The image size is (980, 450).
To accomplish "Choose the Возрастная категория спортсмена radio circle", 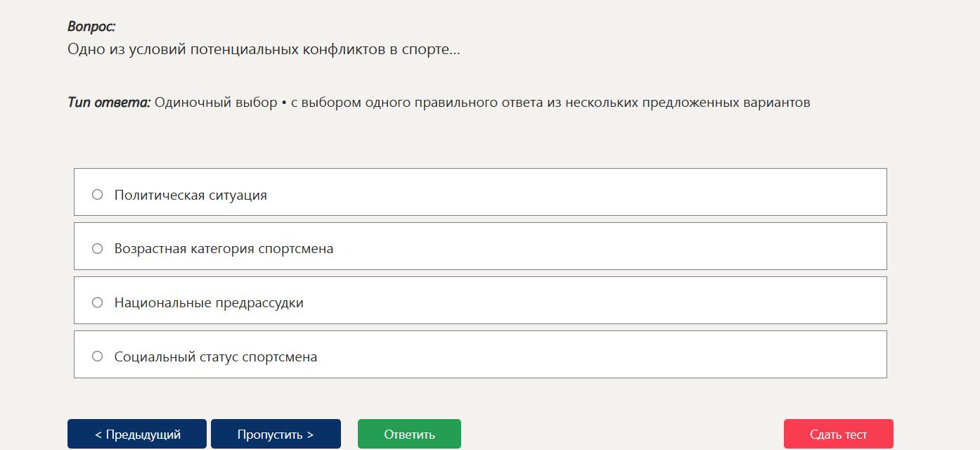I will coord(98,248).
